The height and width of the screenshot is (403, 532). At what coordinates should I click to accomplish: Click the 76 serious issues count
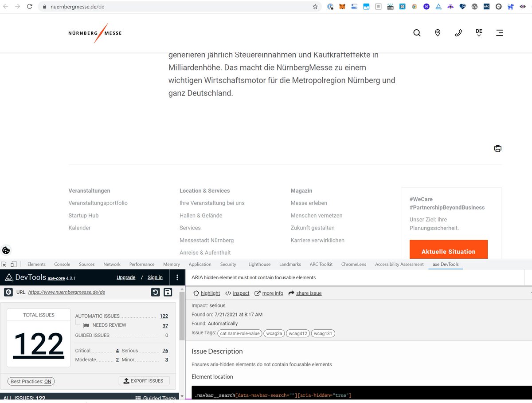click(165, 351)
